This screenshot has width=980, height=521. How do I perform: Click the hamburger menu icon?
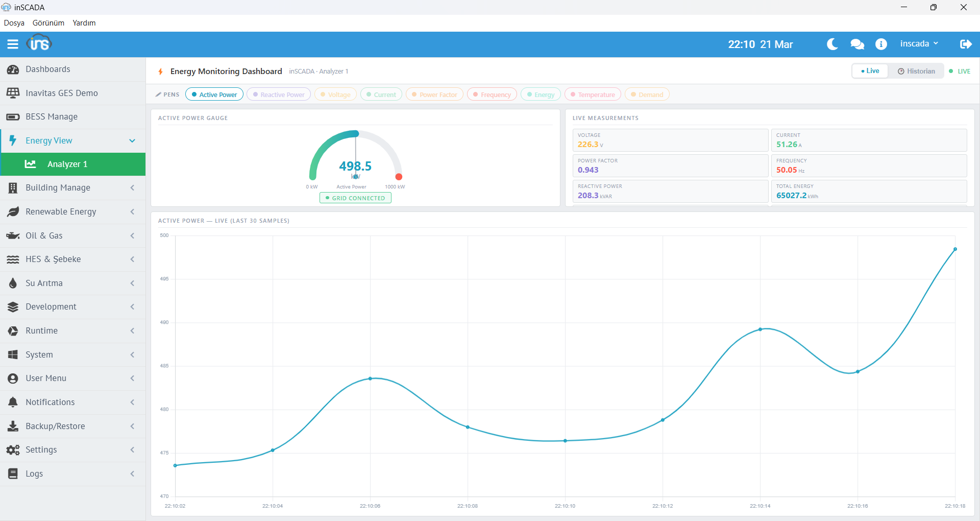13,44
